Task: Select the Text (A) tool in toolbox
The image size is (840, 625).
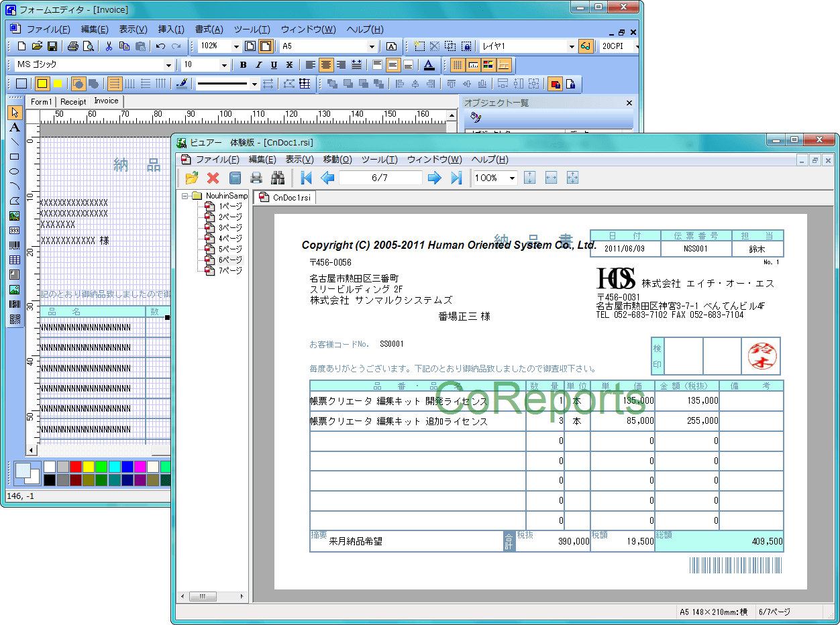Action: pyautogui.click(x=15, y=127)
